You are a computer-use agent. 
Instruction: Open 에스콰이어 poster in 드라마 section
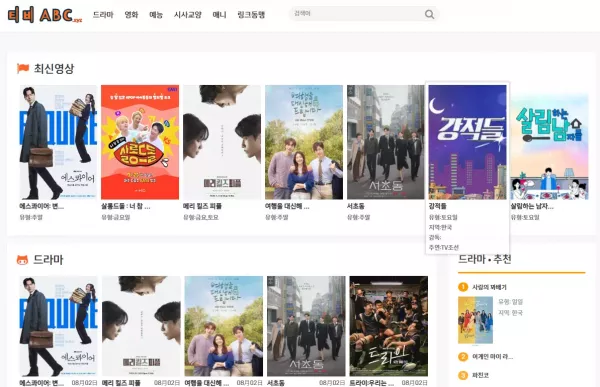58,326
